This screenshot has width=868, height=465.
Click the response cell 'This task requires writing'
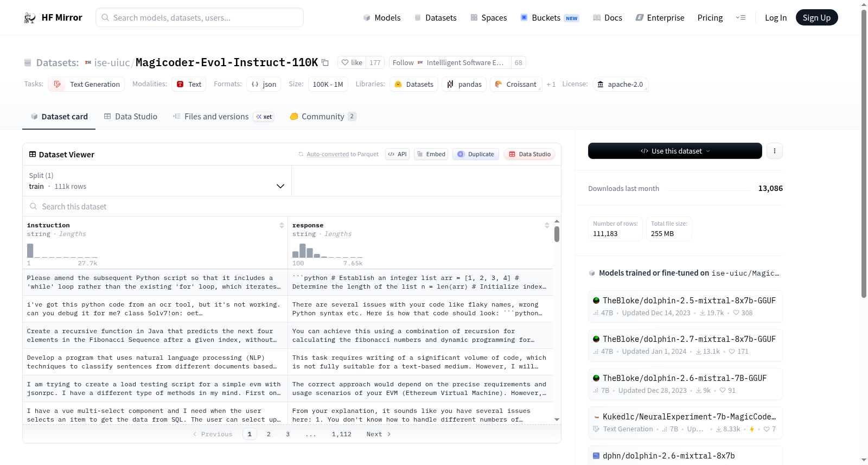tap(420, 362)
